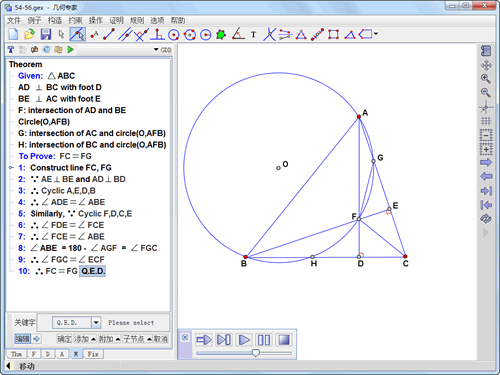Choose the point tool labeled A
Viewport: 500px width, 375px height.
pyautogui.click(x=94, y=34)
